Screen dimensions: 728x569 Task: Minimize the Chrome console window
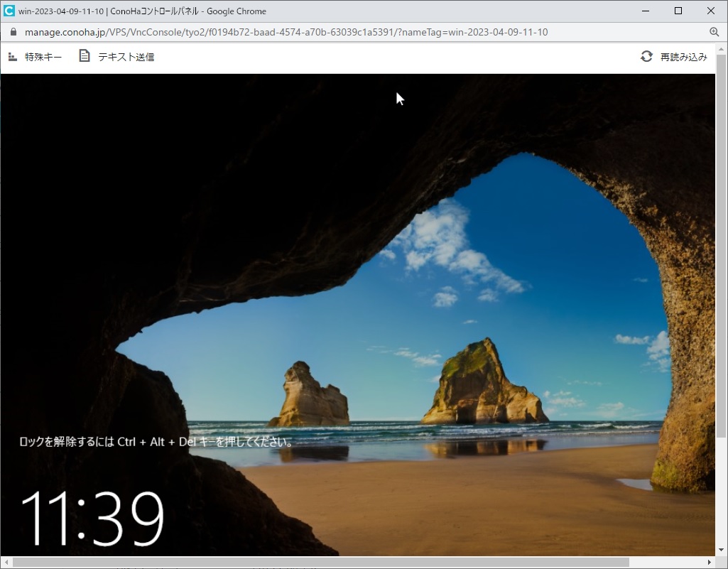click(x=646, y=11)
